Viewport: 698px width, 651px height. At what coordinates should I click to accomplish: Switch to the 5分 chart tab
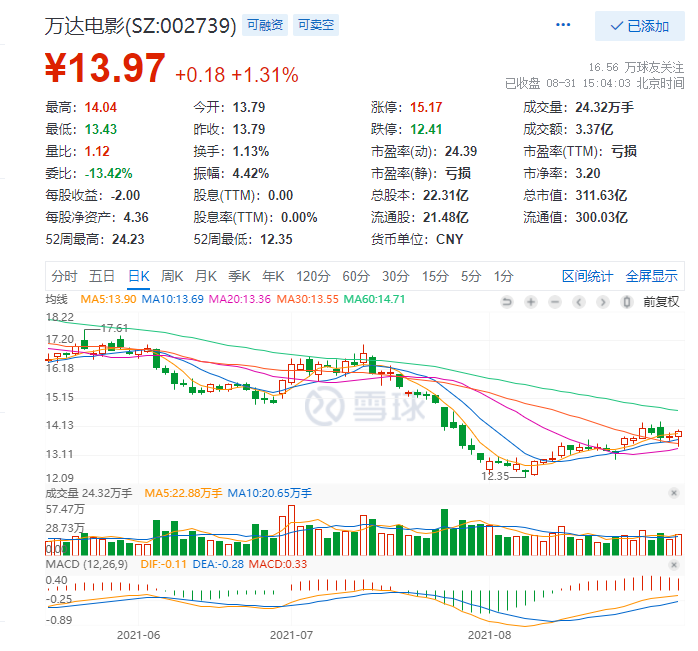point(471,276)
